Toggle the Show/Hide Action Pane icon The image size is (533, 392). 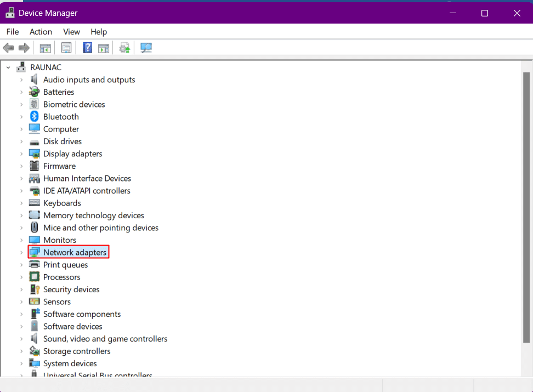[x=104, y=48]
